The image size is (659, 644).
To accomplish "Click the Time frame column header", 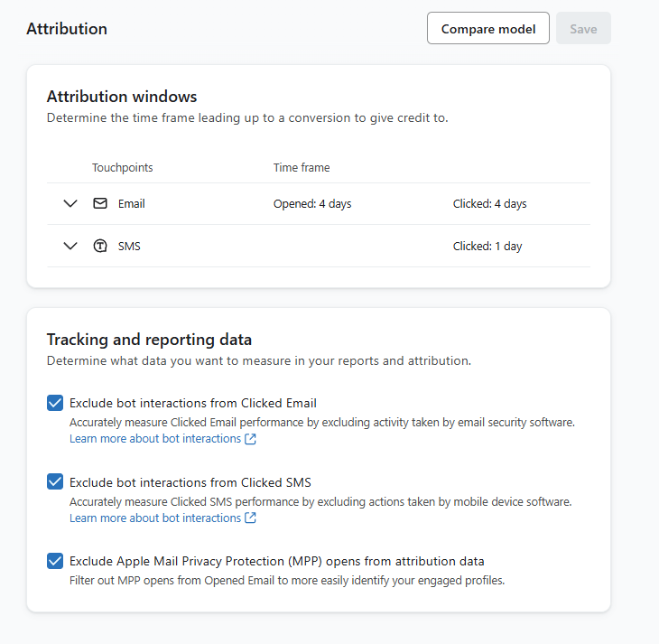I will (302, 167).
